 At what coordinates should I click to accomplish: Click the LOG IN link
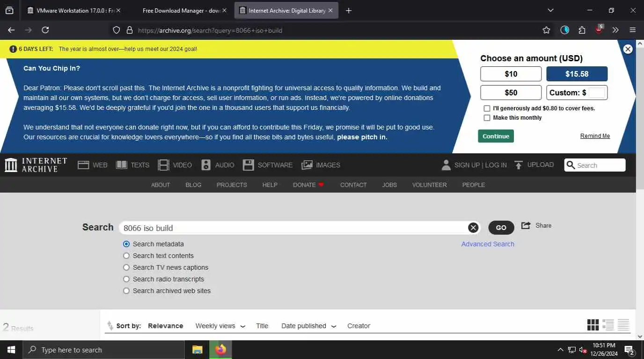coord(496,165)
